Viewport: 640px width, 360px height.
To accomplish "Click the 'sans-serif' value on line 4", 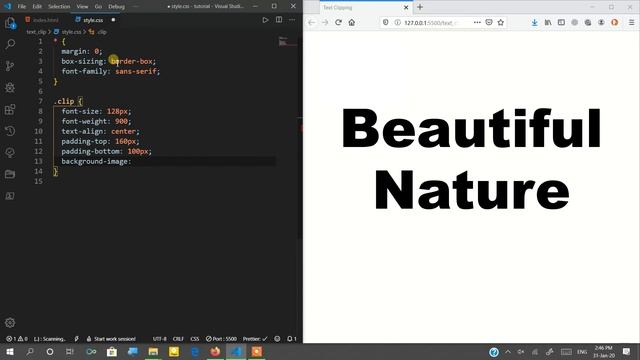I will [136, 71].
